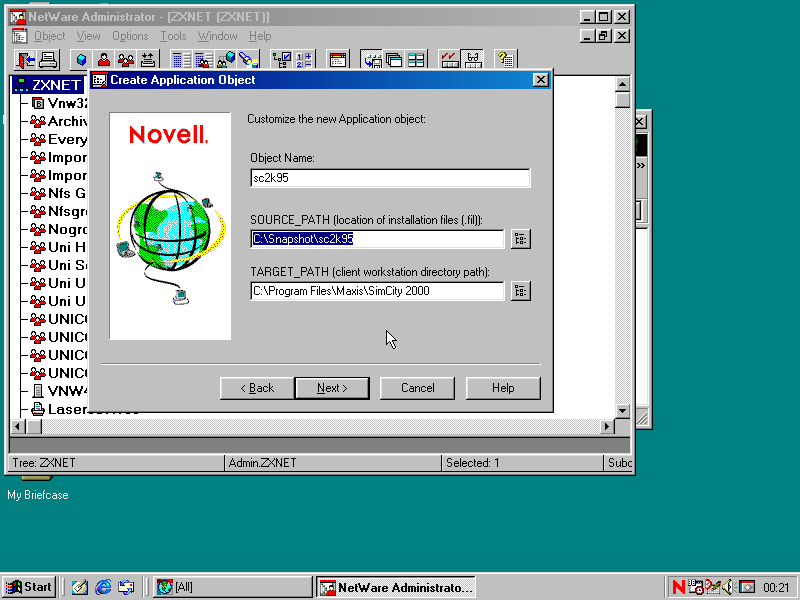
Task: Click 'Admin.ZXNET' in status bar
Action: [x=262, y=463]
